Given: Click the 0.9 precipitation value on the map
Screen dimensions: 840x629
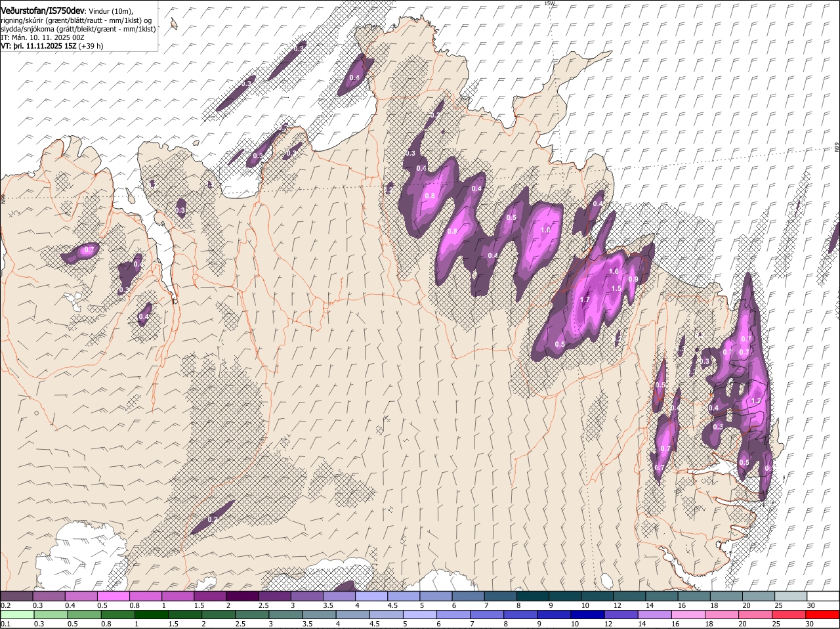Looking at the screenshot, I should pos(633,280).
